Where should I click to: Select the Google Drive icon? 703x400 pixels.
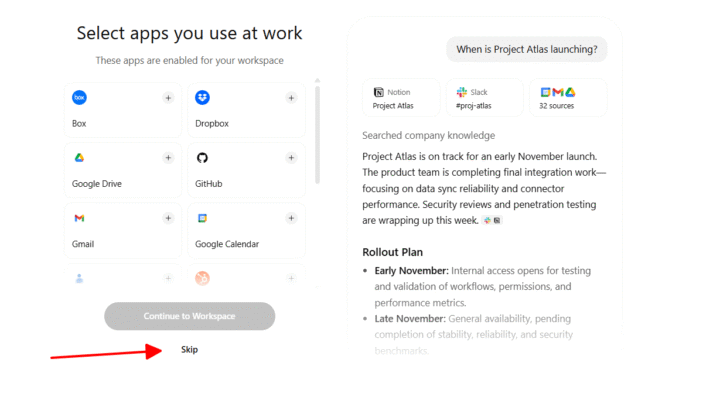tap(79, 158)
